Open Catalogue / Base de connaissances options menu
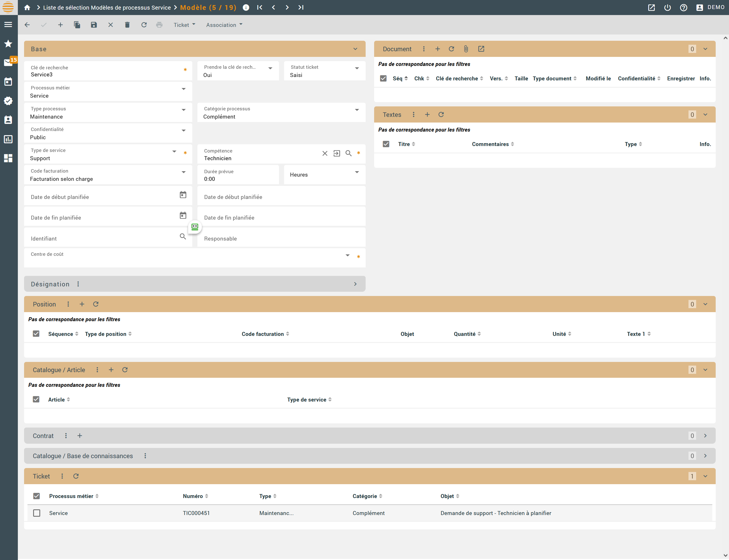Image resolution: width=729 pixels, height=560 pixels. [x=145, y=456]
